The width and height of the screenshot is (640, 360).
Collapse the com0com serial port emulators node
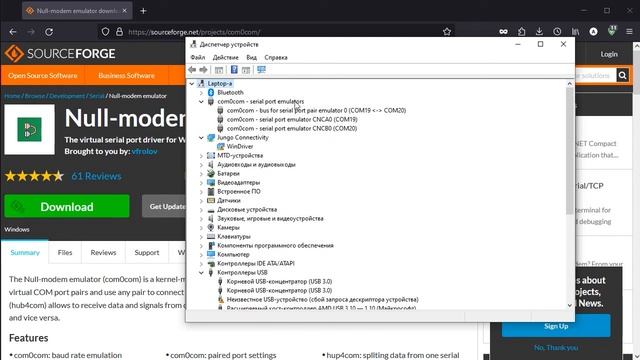[201, 102]
